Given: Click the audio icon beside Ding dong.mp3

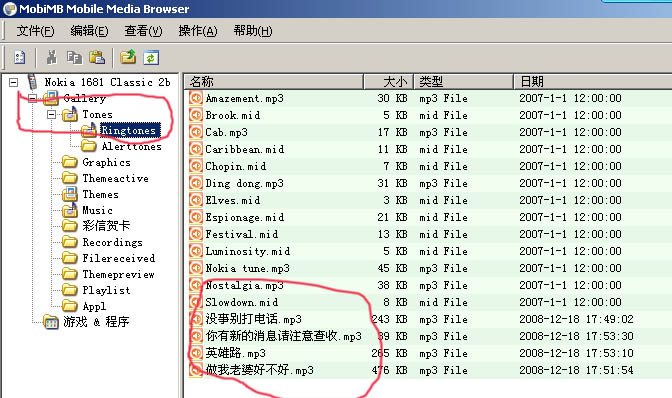Looking at the screenshot, I should (196, 183).
